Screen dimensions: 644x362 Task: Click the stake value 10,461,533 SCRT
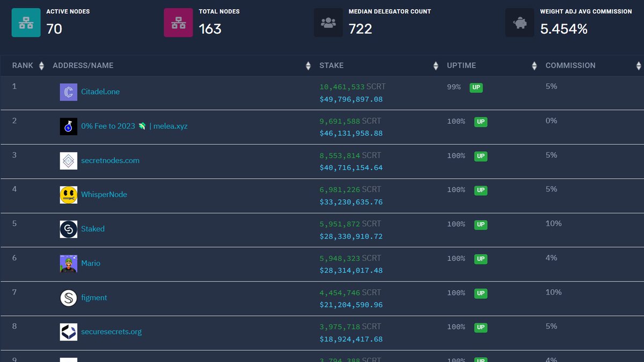pos(352,86)
